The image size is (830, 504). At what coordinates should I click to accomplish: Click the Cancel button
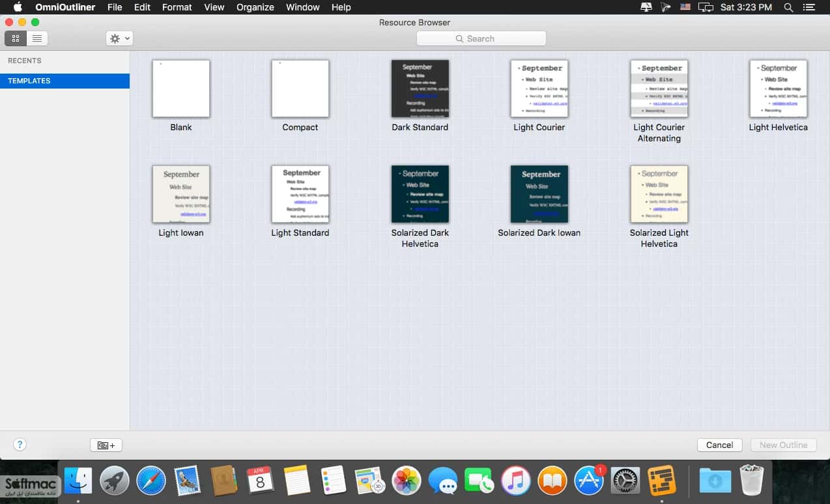[719, 445]
